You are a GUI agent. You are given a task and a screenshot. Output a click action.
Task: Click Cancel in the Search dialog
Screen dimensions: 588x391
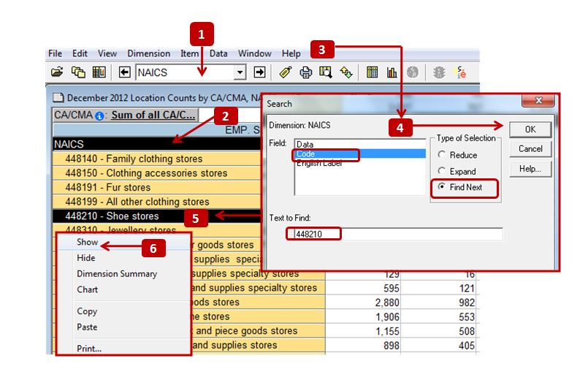(530, 148)
